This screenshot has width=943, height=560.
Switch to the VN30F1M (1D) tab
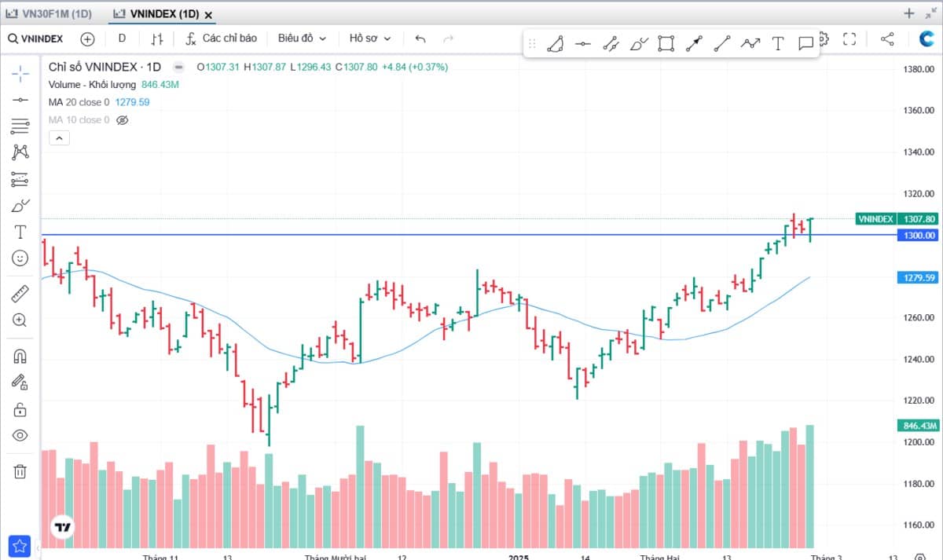50,14
